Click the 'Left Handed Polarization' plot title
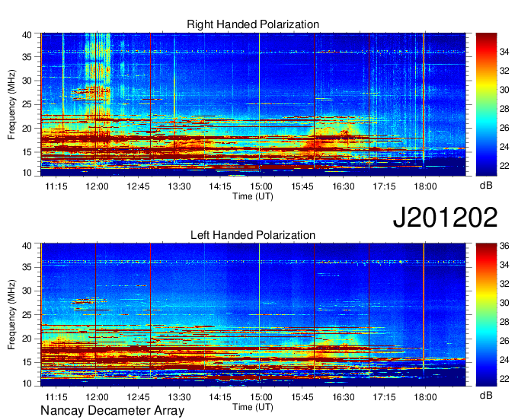The image size is (518, 420). 253,235
